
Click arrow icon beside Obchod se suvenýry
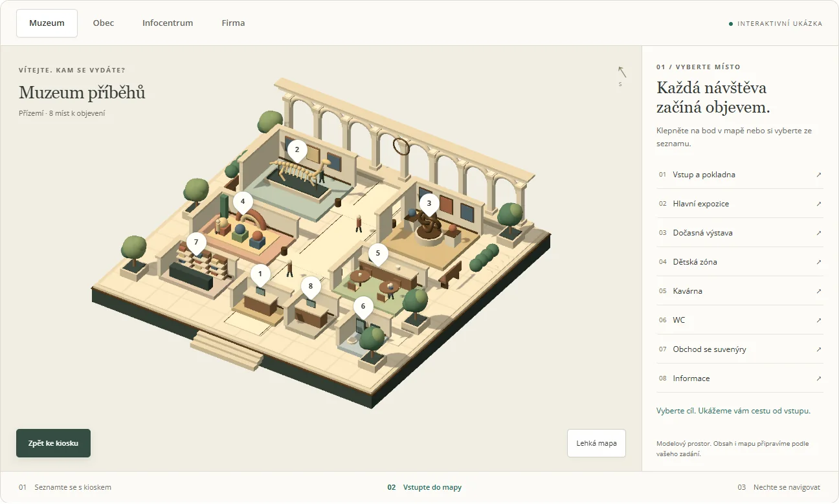(818, 349)
